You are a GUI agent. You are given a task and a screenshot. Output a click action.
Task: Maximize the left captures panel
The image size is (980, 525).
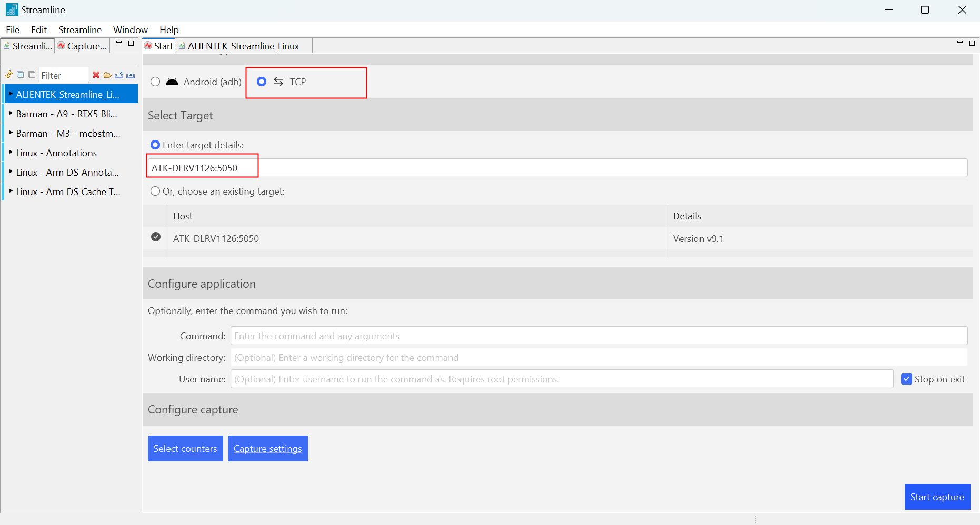coord(131,43)
